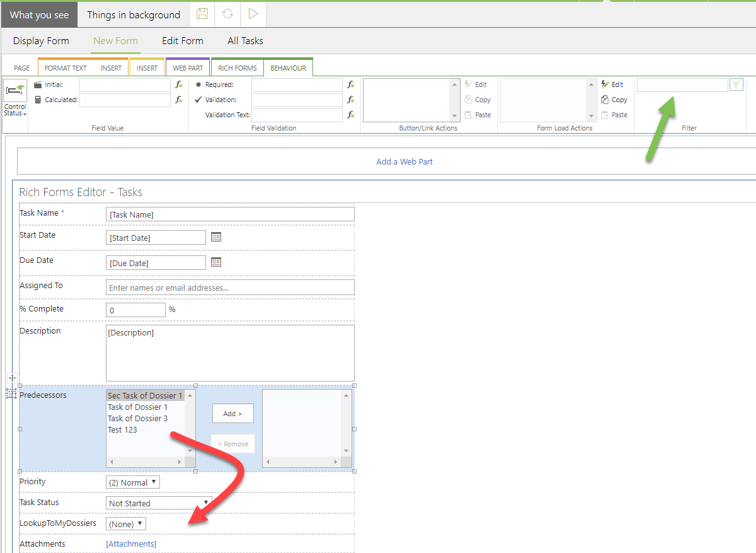Click the Add a Web Part link

click(404, 161)
